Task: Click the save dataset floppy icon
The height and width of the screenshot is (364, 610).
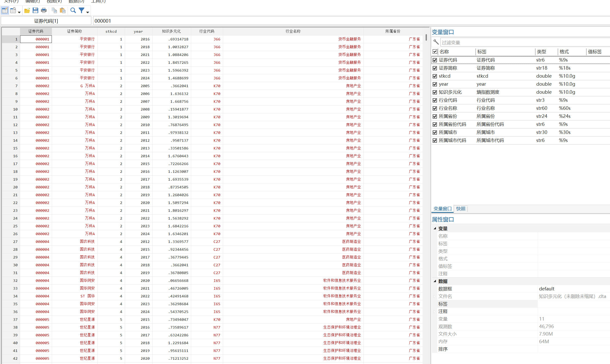Action: point(35,11)
